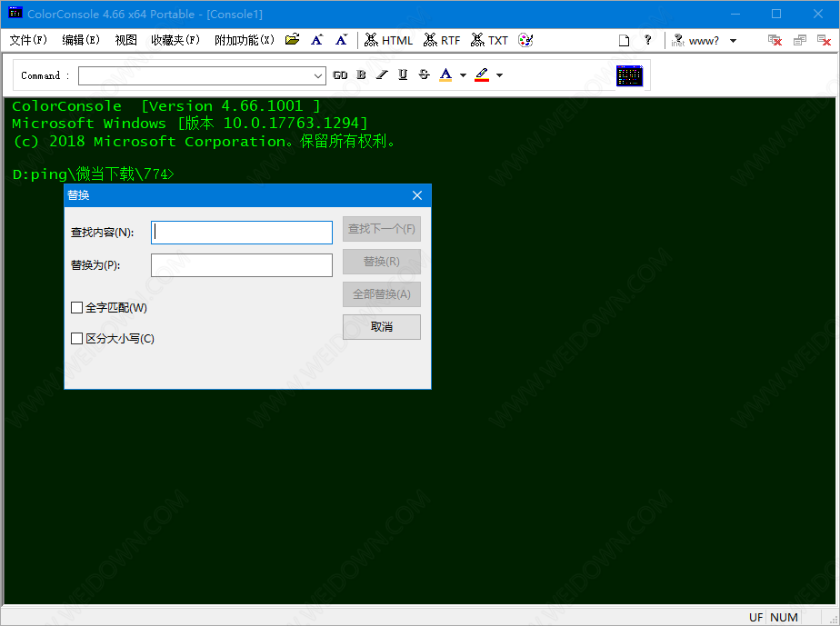Click the 查找下一个(F) button
This screenshot has width=840, height=626.
(x=382, y=229)
